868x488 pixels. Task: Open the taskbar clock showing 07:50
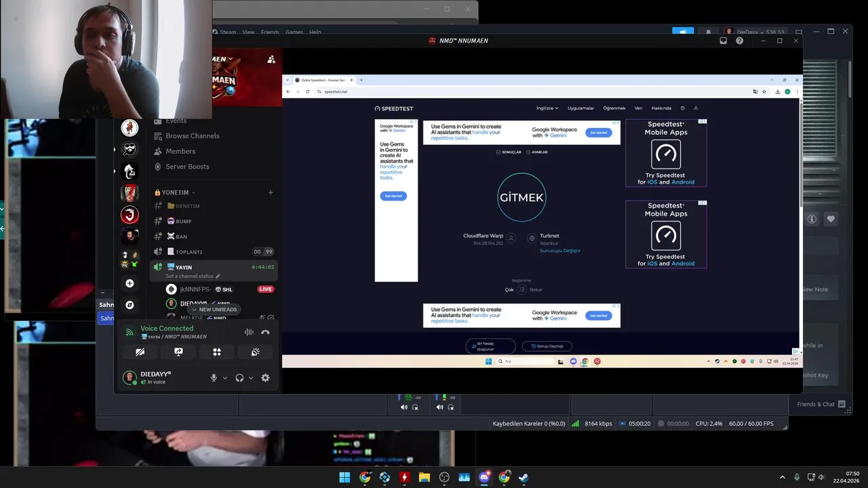click(x=847, y=477)
